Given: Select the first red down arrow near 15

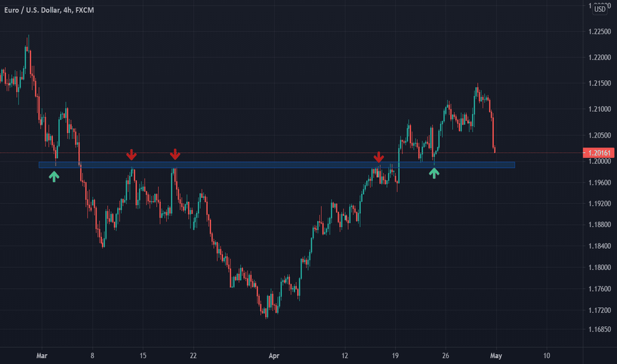Looking at the screenshot, I should point(132,155).
